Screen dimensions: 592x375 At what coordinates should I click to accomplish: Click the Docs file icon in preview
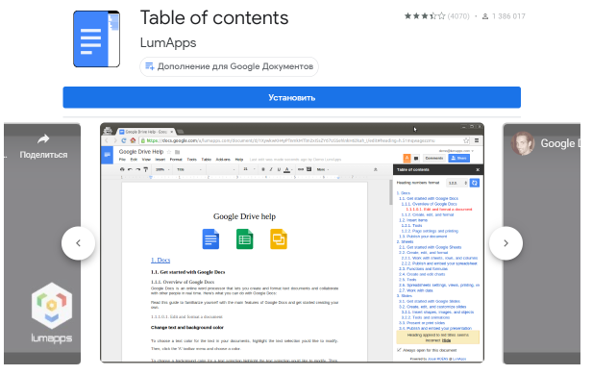[211, 239]
